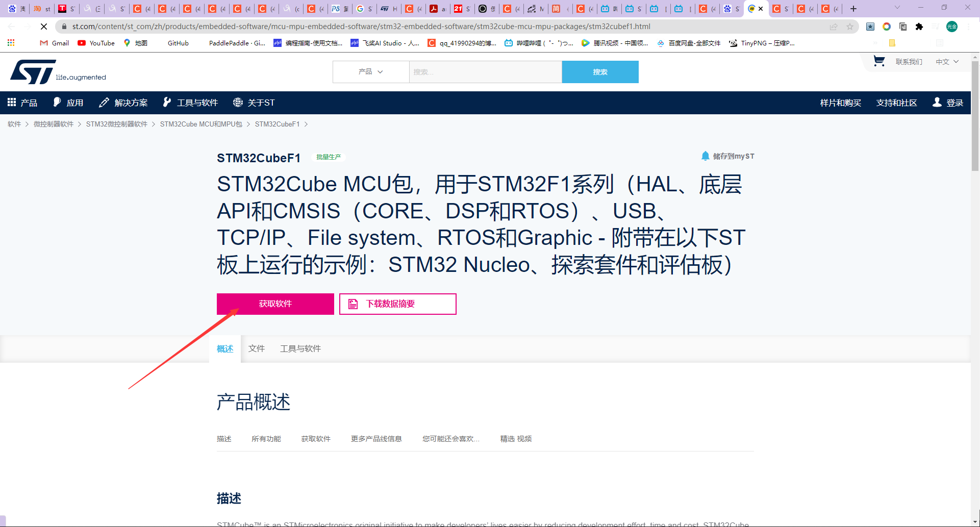The image size is (980, 527).
Task: Click the address bar URL
Action: (361, 27)
